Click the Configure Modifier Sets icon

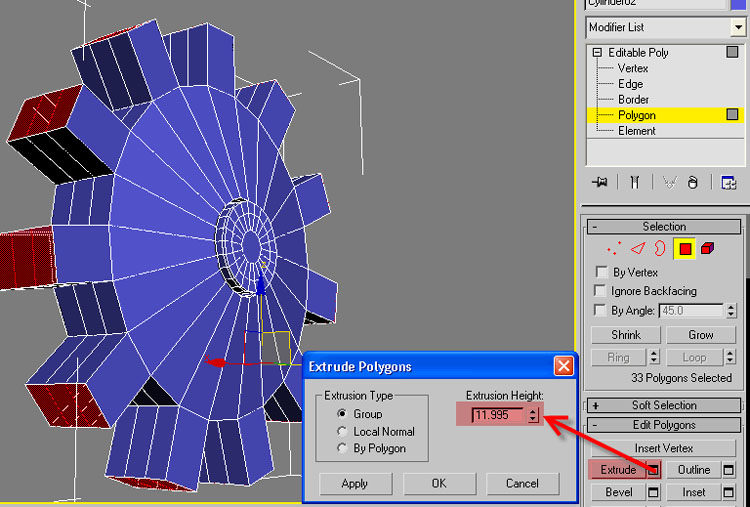tap(729, 182)
